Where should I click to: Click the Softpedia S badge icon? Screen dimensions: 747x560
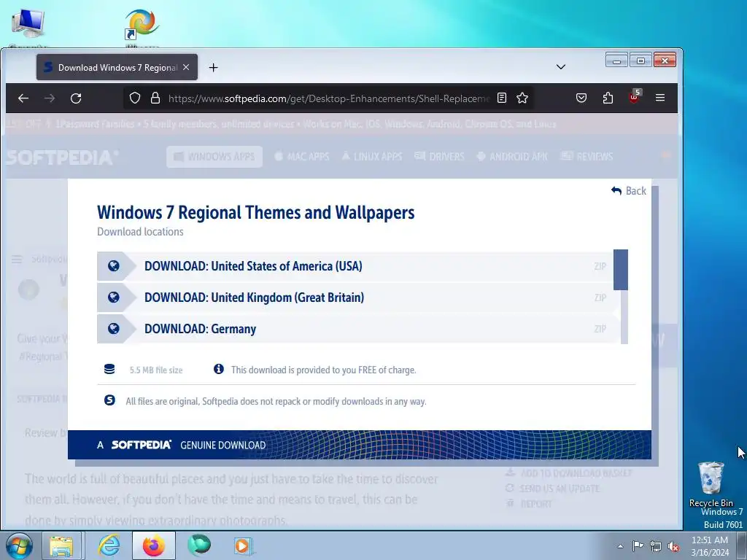pos(109,400)
